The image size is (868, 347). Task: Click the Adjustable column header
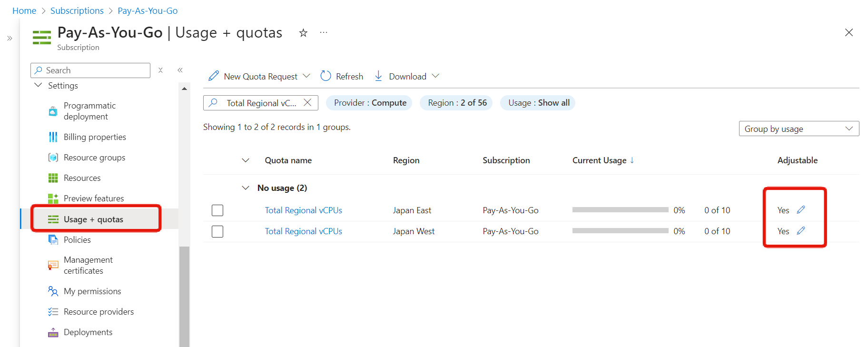tap(798, 160)
